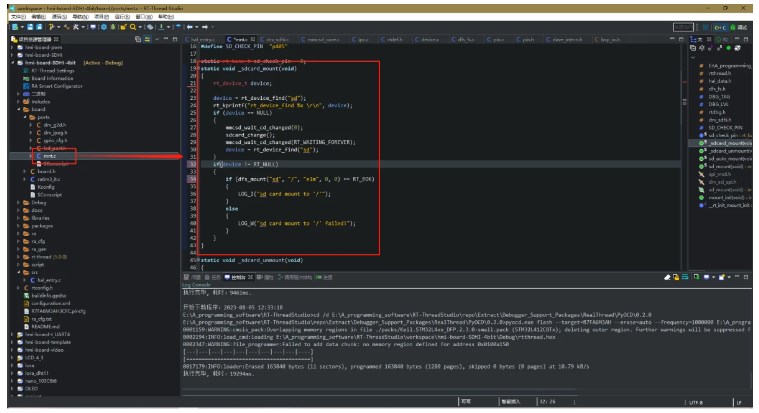Click the Save icon in the toolbar
Viewport: 759px width, 413px height.
point(30,27)
